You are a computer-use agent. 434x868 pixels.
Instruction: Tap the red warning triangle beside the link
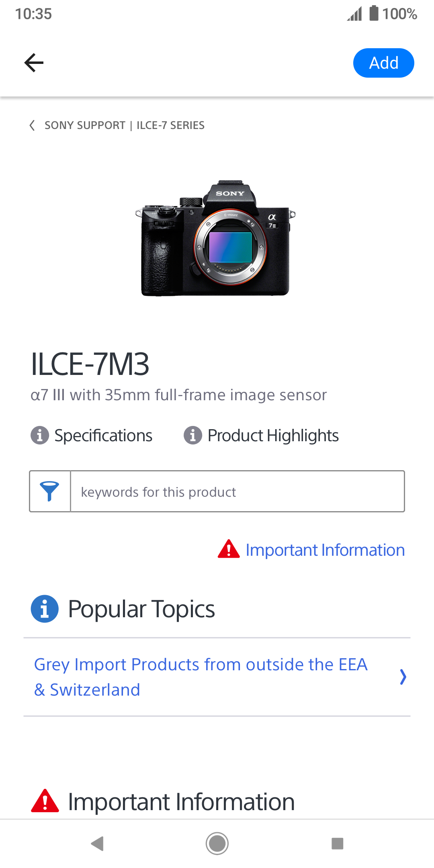(x=229, y=549)
